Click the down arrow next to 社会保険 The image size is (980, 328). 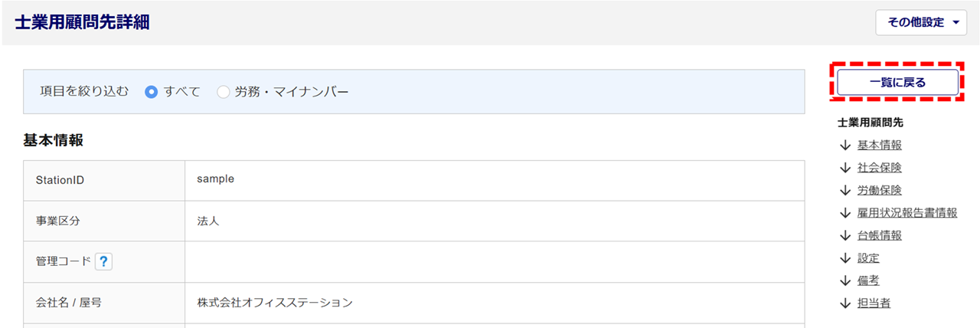click(845, 168)
